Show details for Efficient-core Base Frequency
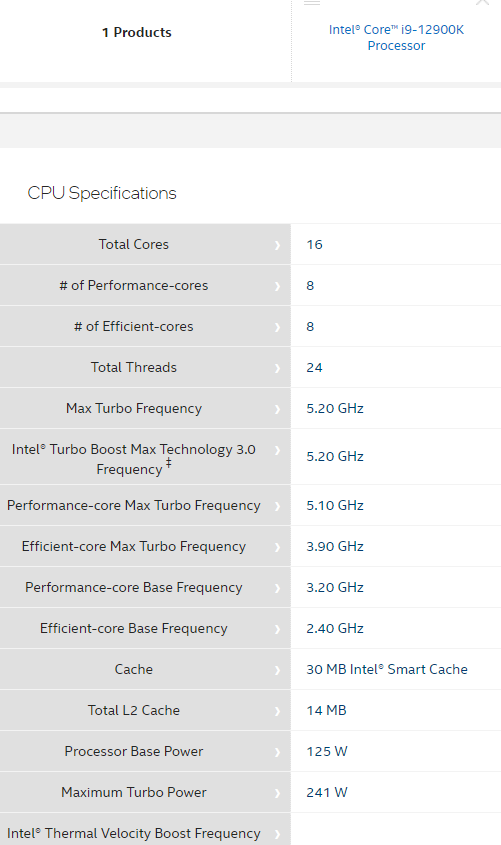The height and width of the screenshot is (845, 501). click(277, 629)
